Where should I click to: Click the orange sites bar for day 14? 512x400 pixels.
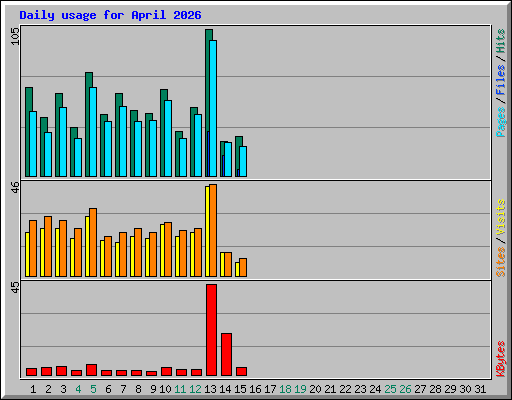228,264
